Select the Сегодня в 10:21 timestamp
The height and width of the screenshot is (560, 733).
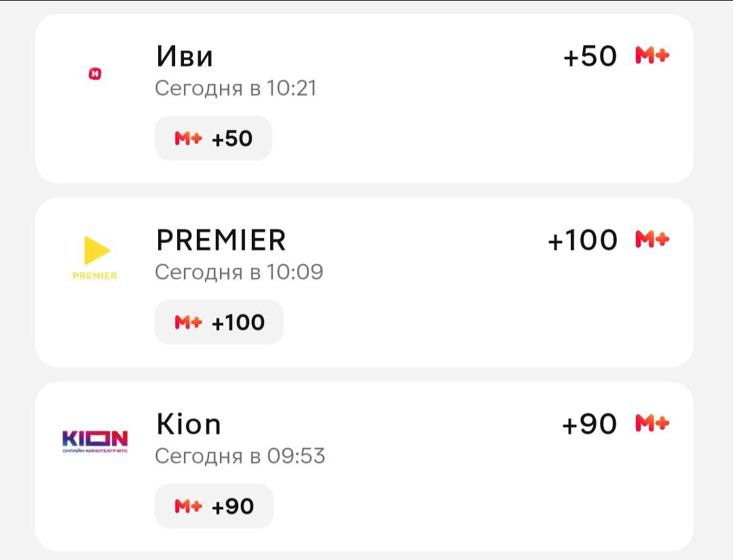click(236, 88)
